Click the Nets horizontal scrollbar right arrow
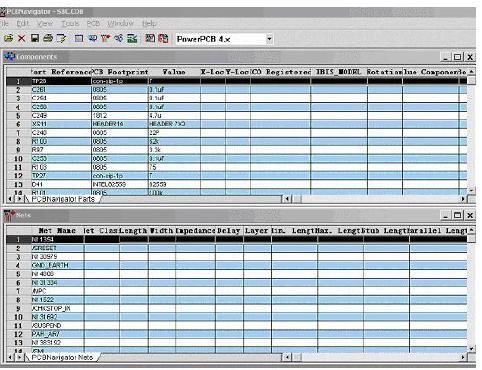 point(463,357)
